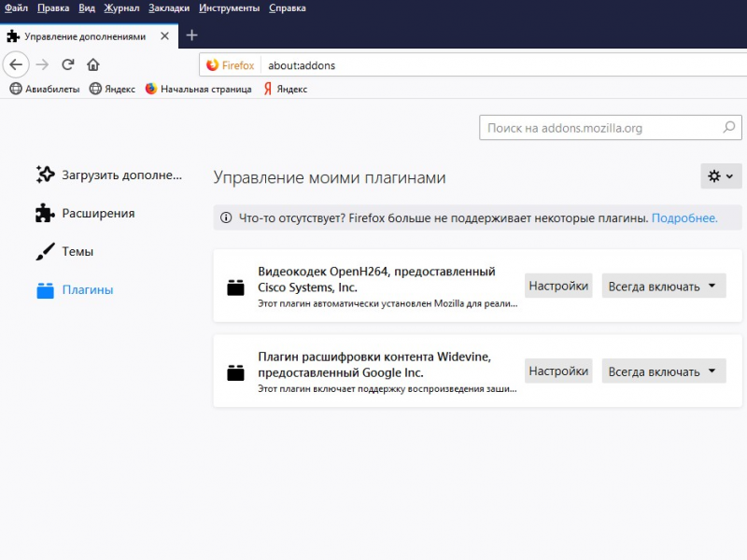The image size is (747, 560).
Task: Click the back navigation arrow
Action: [x=16, y=65]
